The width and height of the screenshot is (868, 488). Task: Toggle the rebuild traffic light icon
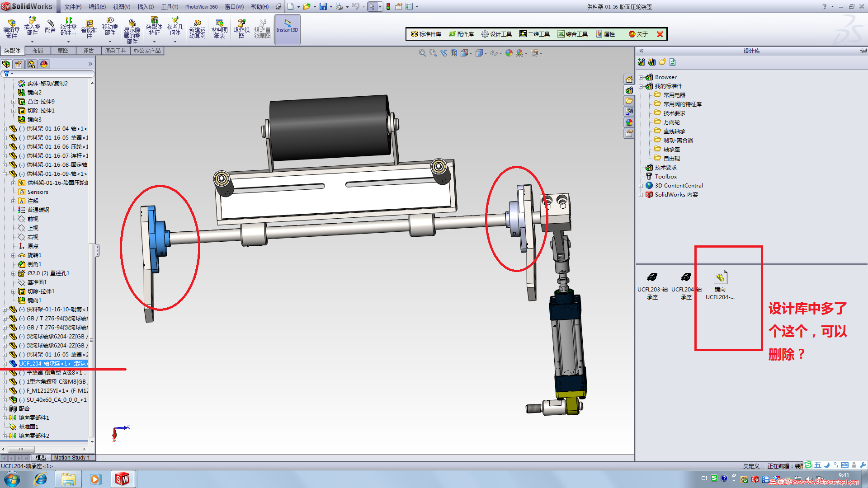tap(388, 6)
